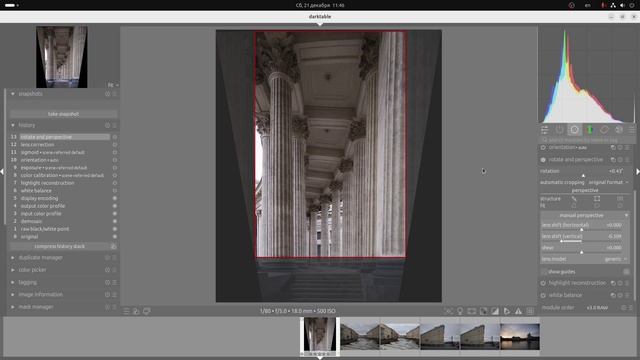Toggle exposure switch in history list
The height and width of the screenshot is (360, 640).
point(115,168)
